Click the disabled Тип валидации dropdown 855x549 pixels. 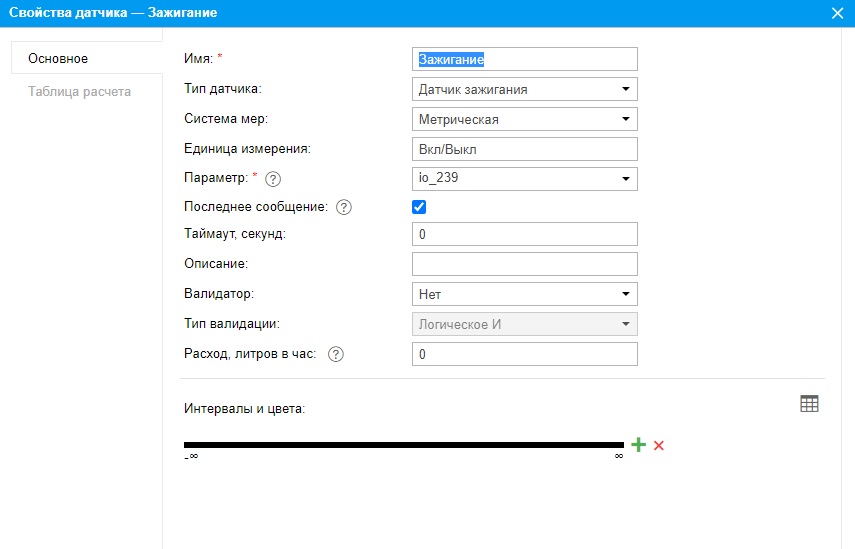[x=525, y=324]
